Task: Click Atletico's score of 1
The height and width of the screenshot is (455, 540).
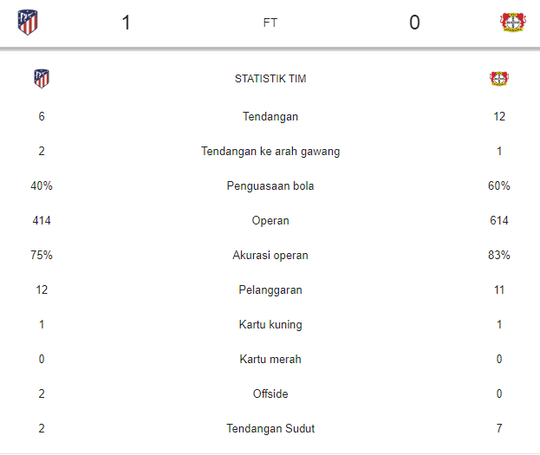Action: click(x=126, y=23)
